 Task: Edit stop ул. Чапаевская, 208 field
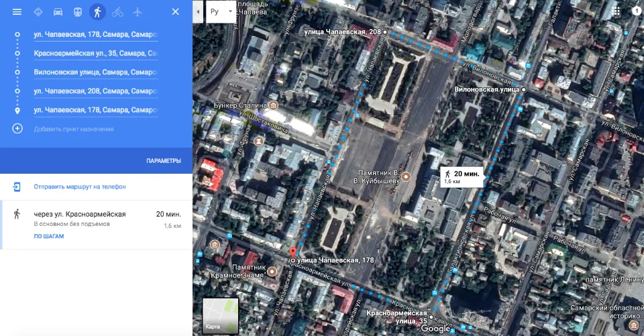pos(96,91)
